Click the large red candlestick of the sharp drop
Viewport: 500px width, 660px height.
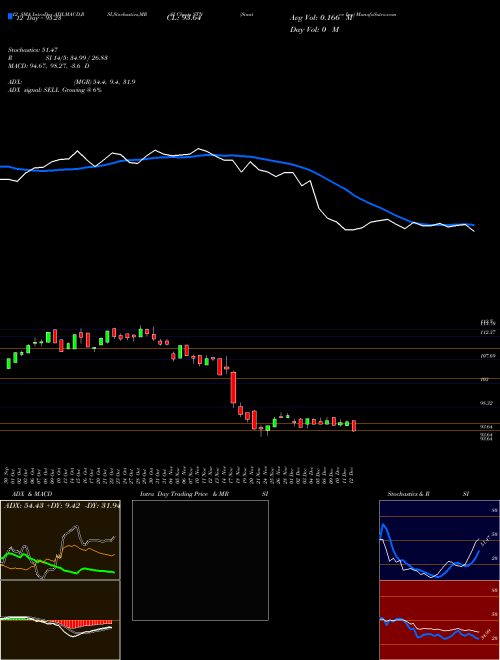[x=233, y=388]
